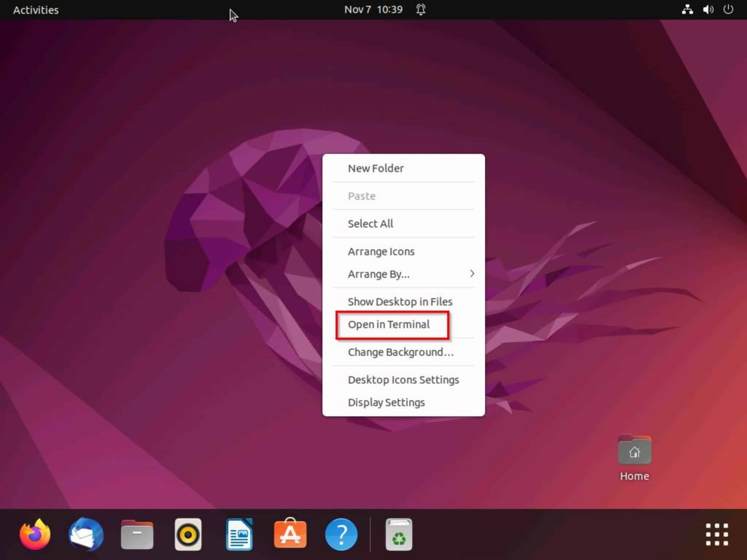Open Display Settings from the menu
The height and width of the screenshot is (560, 747).
(x=403, y=402)
